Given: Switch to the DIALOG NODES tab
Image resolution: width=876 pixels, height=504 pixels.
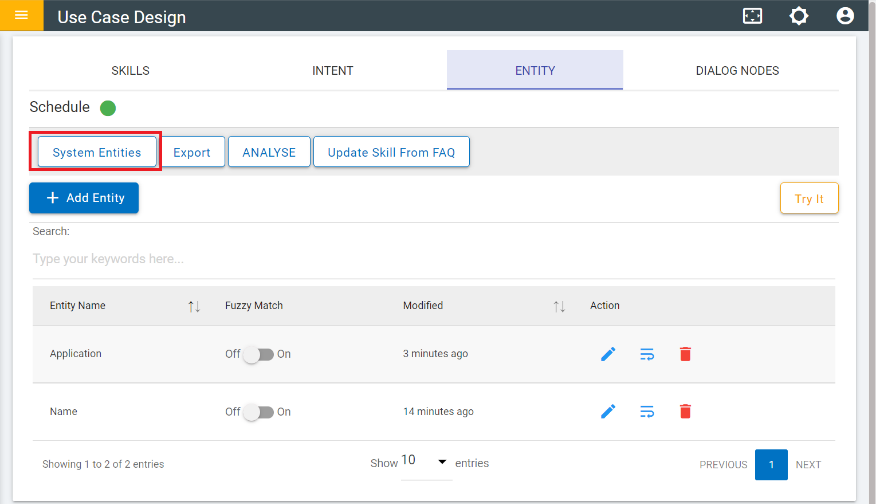Looking at the screenshot, I should click(737, 71).
